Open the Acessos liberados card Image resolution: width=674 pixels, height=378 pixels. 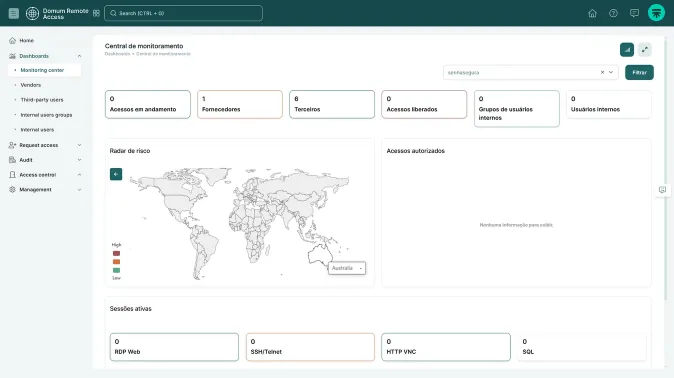coord(424,104)
